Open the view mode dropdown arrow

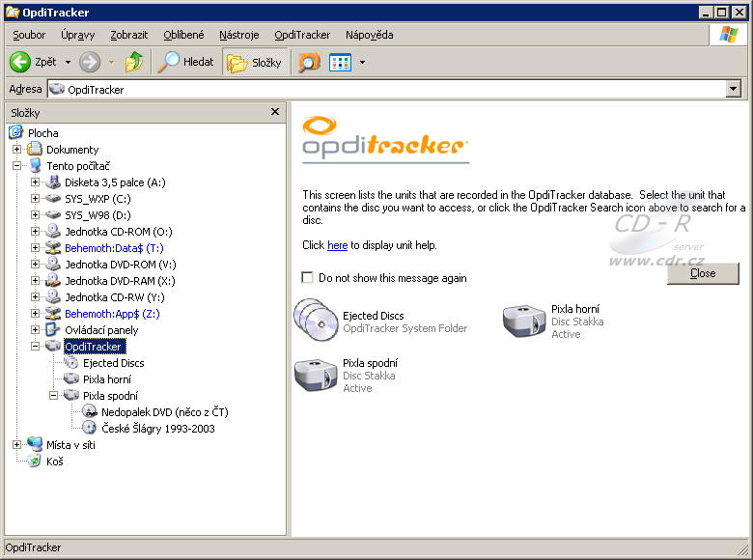pyautogui.click(x=363, y=63)
